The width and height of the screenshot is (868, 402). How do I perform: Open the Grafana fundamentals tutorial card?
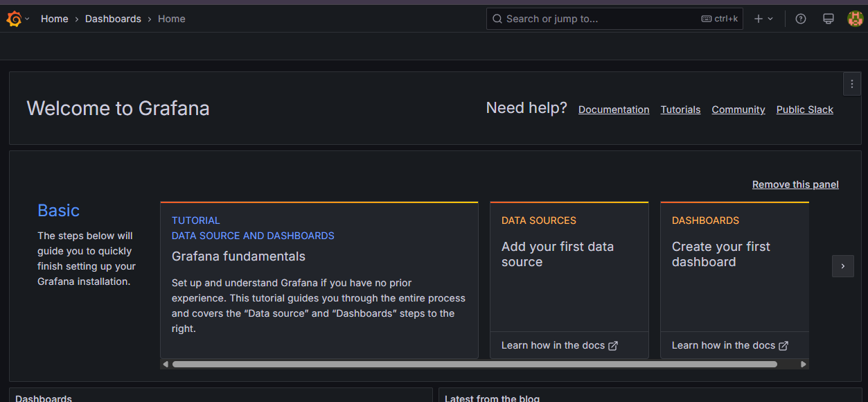pyautogui.click(x=319, y=280)
